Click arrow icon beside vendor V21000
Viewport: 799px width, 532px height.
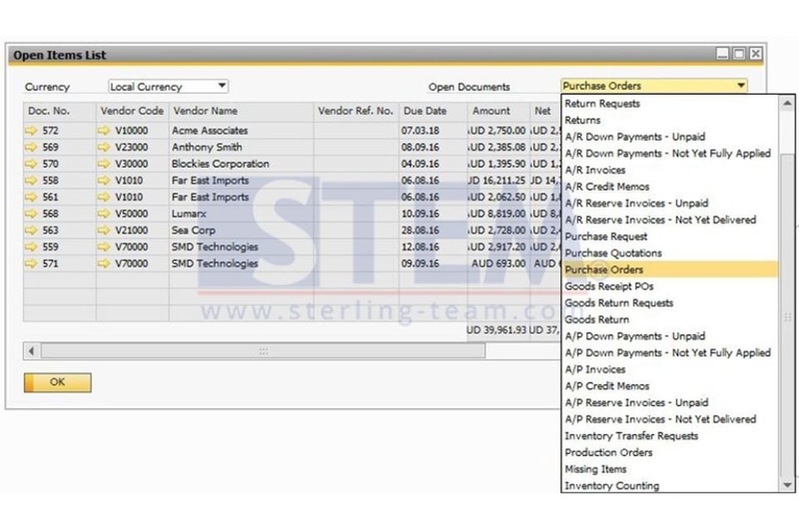104,231
